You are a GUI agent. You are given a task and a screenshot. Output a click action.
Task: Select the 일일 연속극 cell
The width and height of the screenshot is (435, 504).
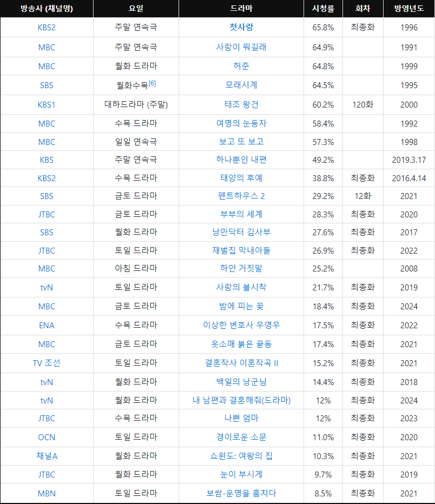point(136,142)
